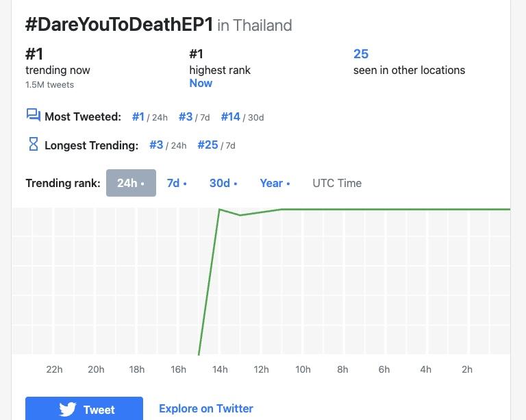Switch trending rank to 7d
526x420 pixels.
[x=176, y=183]
